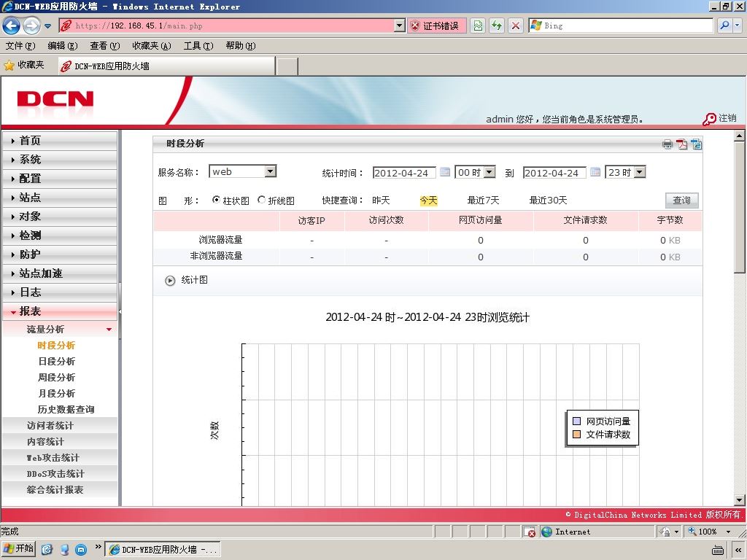This screenshot has height=560, width=747.
Task: Open calendar picker for start date
Action: click(445, 172)
